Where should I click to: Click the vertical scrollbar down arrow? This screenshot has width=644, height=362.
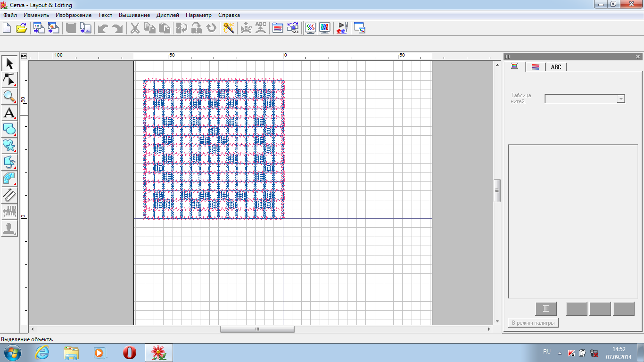(497, 321)
